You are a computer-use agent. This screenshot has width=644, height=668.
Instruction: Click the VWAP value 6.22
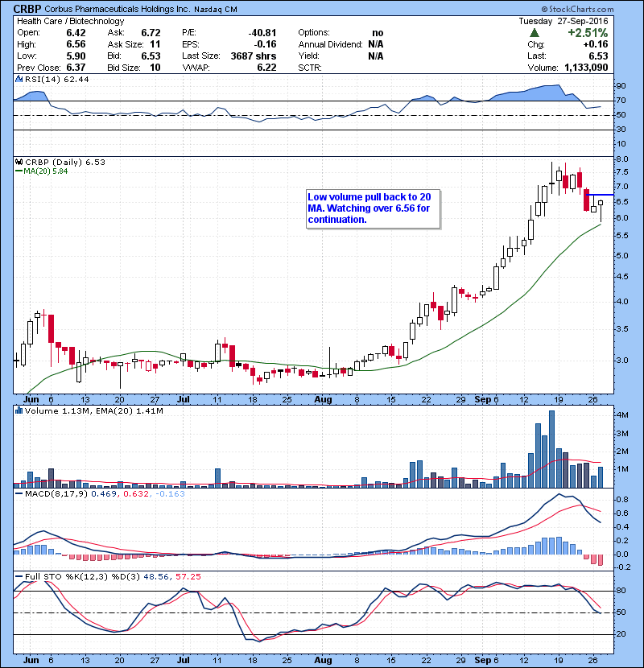click(x=266, y=68)
